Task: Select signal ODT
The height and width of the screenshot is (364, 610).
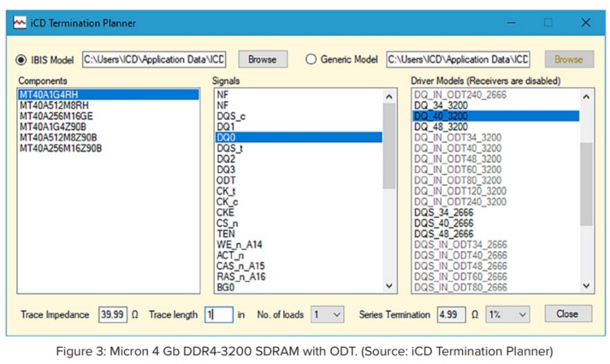Action: pyautogui.click(x=298, y=180)
